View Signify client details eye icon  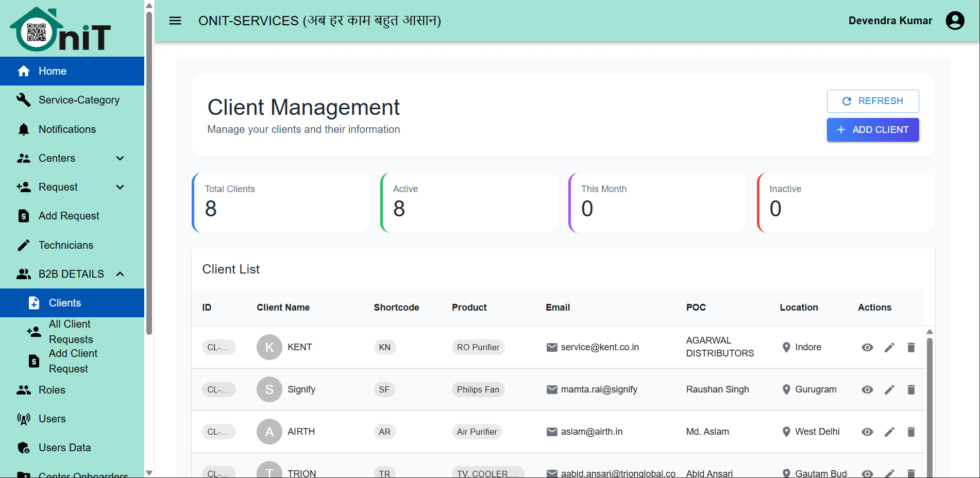pyautogui.click(x=867, y=389)
